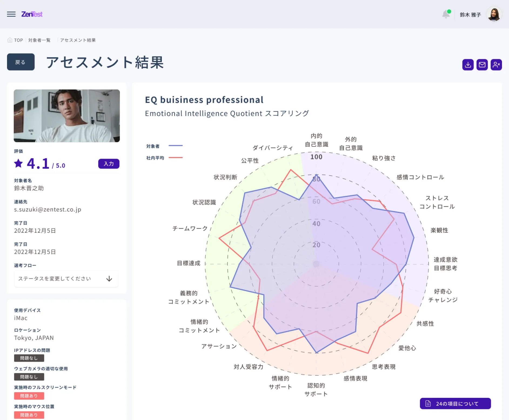Click the remove user icon button
Viewport: 509px width, 420px height.
(x=496, y=65)
